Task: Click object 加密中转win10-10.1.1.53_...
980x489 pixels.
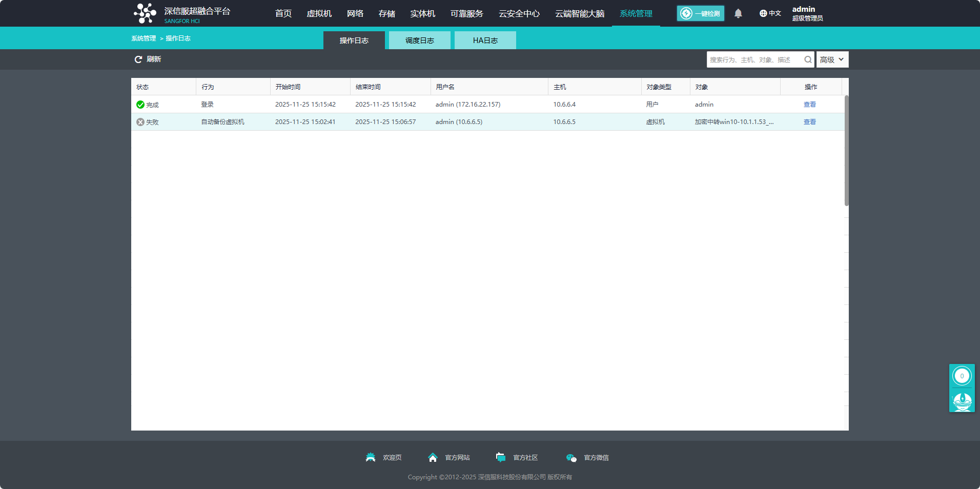Action: (x=734, y=122)
